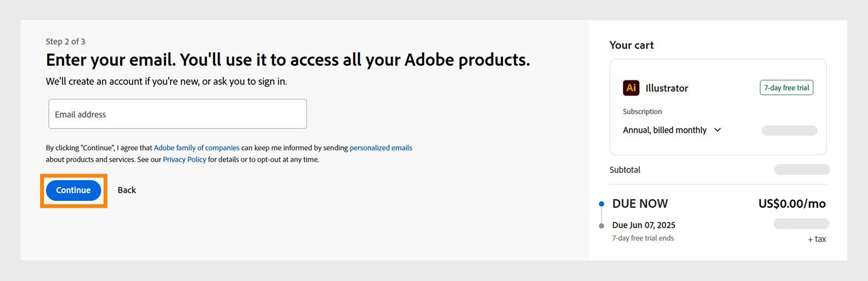Screen dimensions: 868x281
Task: Click the "Step 2 of 3" indicator
Action: [x=65, y=42]
